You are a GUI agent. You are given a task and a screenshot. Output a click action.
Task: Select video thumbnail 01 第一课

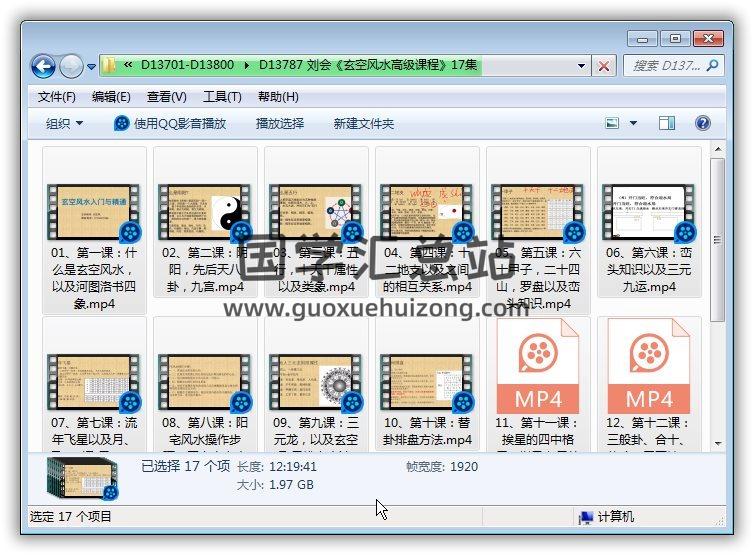95,211
